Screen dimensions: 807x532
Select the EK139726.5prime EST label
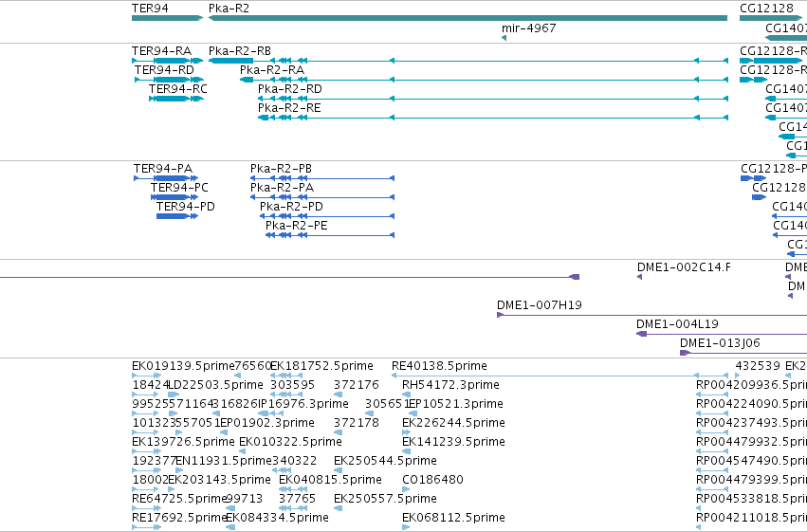183,443
